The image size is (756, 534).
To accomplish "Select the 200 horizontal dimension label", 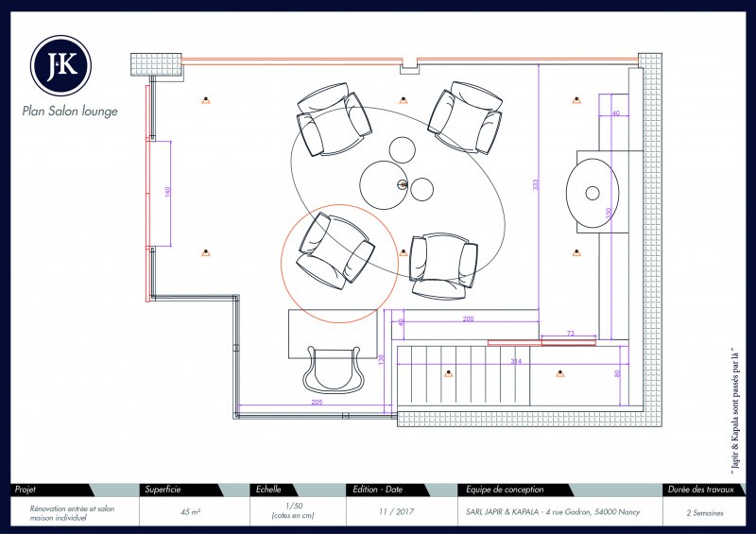I will point(467,319).
